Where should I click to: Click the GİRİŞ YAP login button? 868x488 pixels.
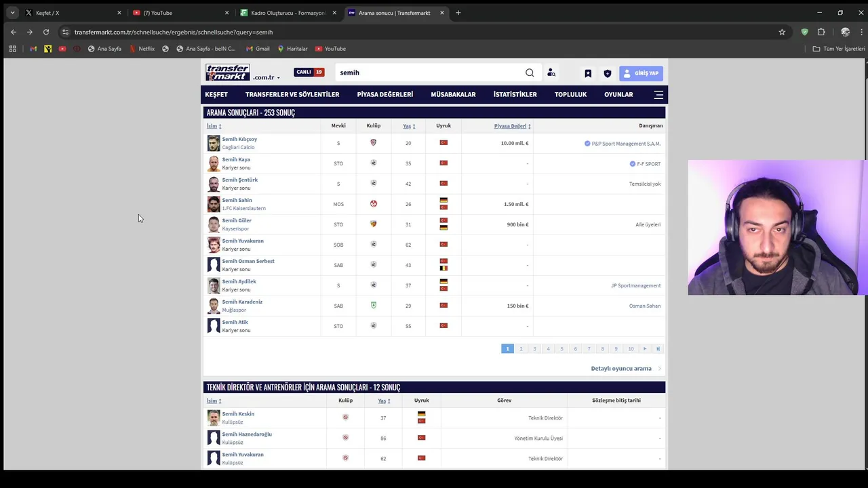(x=641, y=73)
